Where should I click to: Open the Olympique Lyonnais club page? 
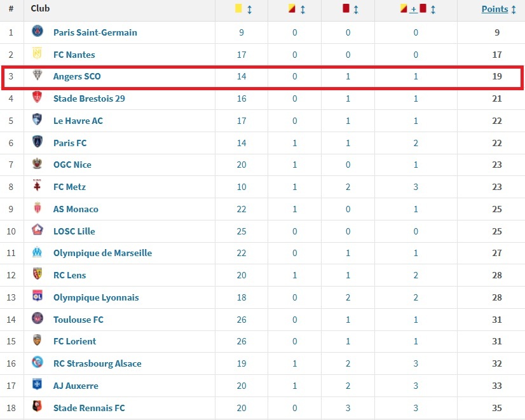[96, 297]
